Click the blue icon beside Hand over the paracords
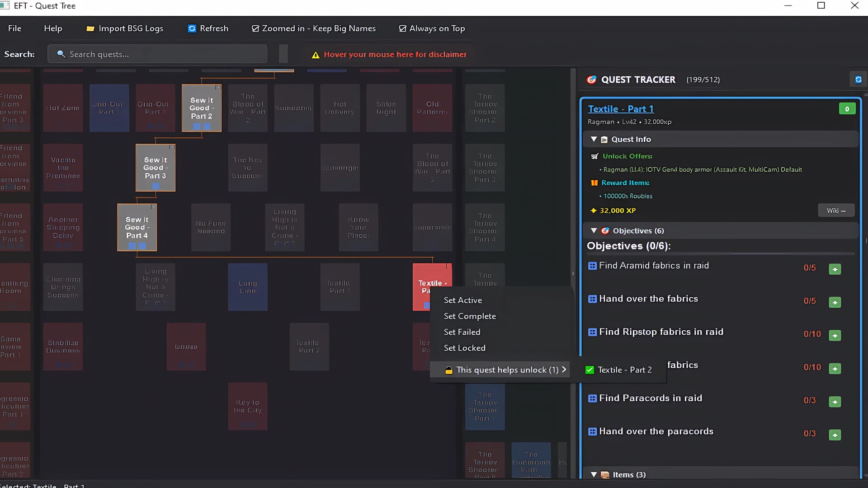868x488 pixels. [x=592, y=432]
